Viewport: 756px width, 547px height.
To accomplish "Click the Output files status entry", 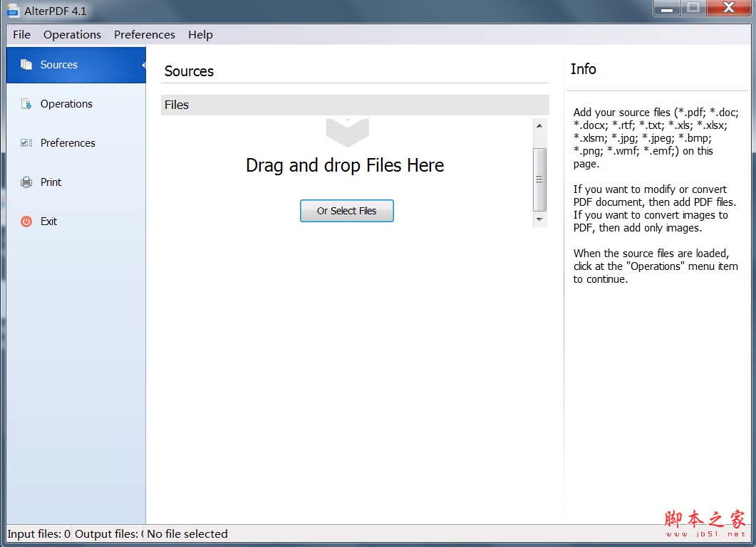I will tap(109, 533).
